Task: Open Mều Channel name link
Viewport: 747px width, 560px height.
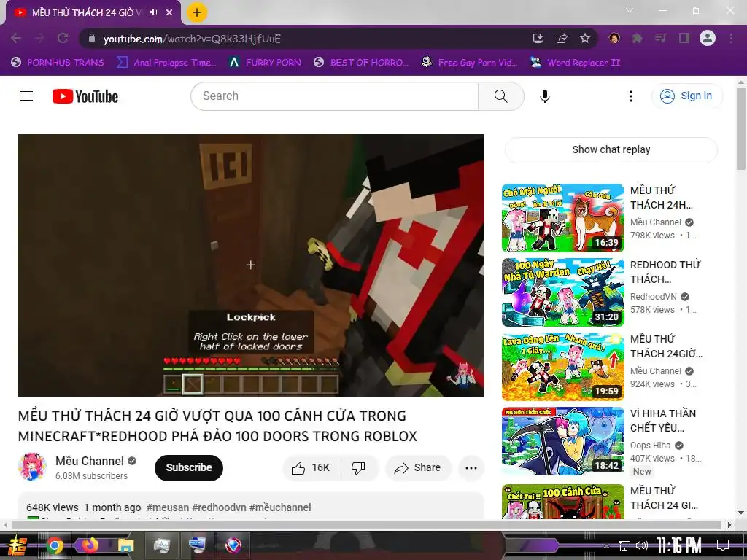Action: [x=90, y=461]
